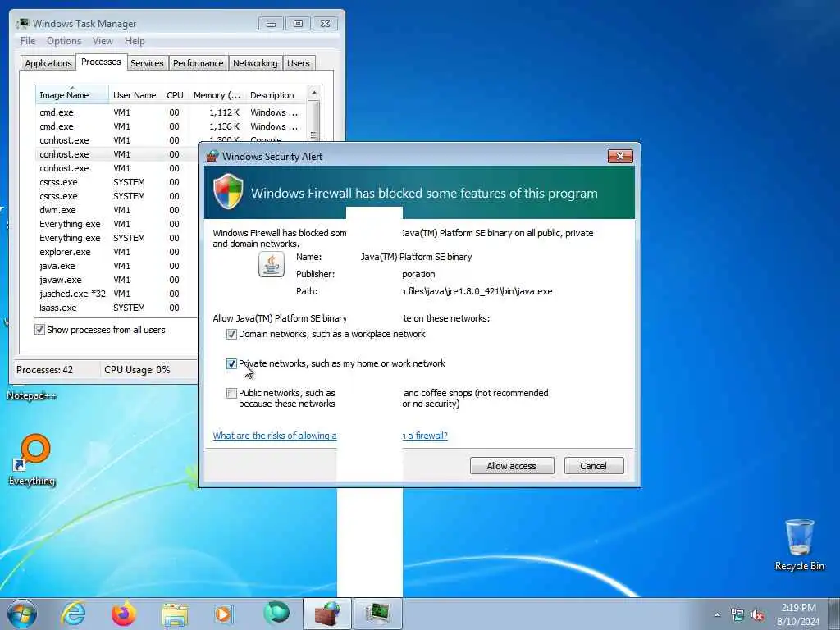
Task: Switch to the Applications tab
Action: [x=48, y=62]
